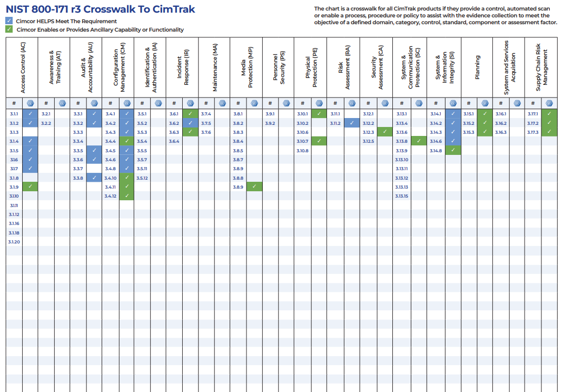Click the title 'NIST 800-171 r3 Crosswalk To CimTrak'
This screenshot has width=563, height=392.
tap(100, 9)
